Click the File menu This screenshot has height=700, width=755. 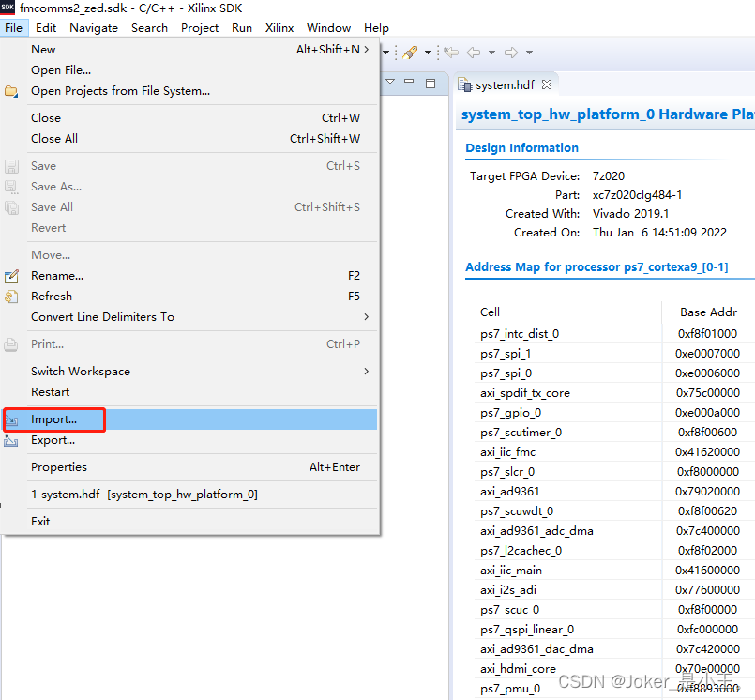[x=13, y=28]
